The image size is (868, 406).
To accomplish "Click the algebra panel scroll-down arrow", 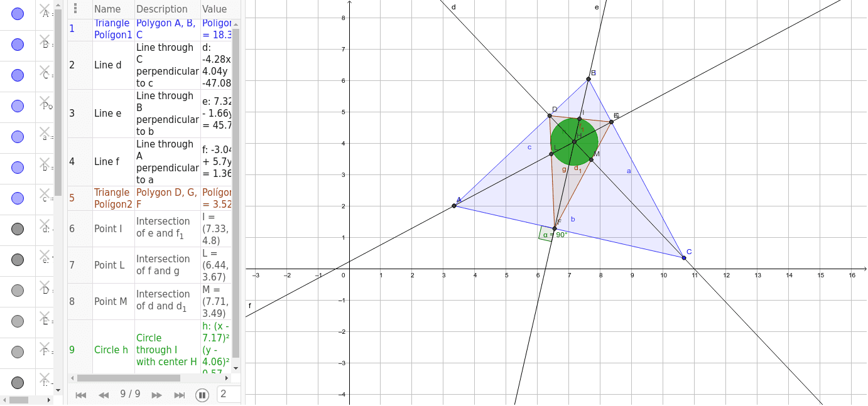I will (58, 390).
